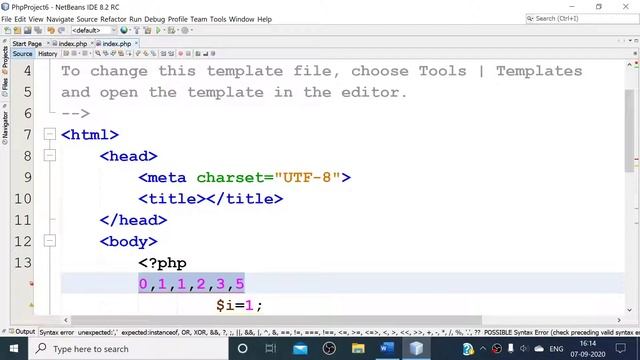The image size is (640, 360).
Task: Close the active index.php tab
Action: 136,43
